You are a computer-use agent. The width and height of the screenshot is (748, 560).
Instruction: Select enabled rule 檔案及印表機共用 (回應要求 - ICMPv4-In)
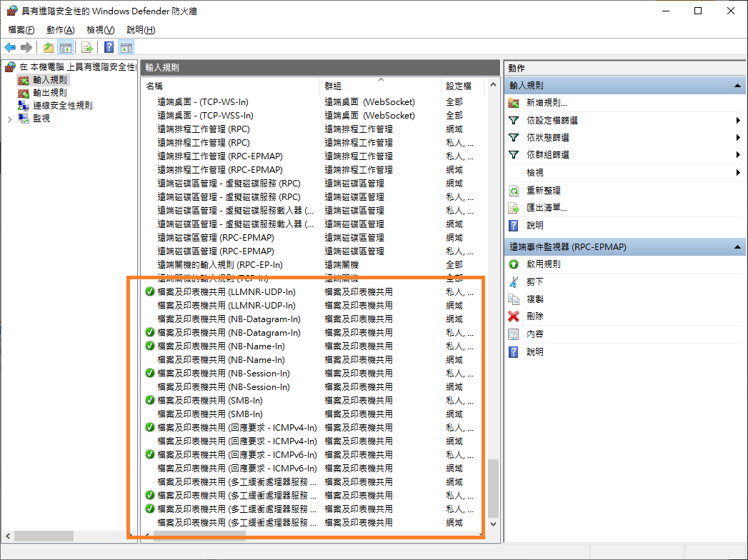(x=237, y=427)
